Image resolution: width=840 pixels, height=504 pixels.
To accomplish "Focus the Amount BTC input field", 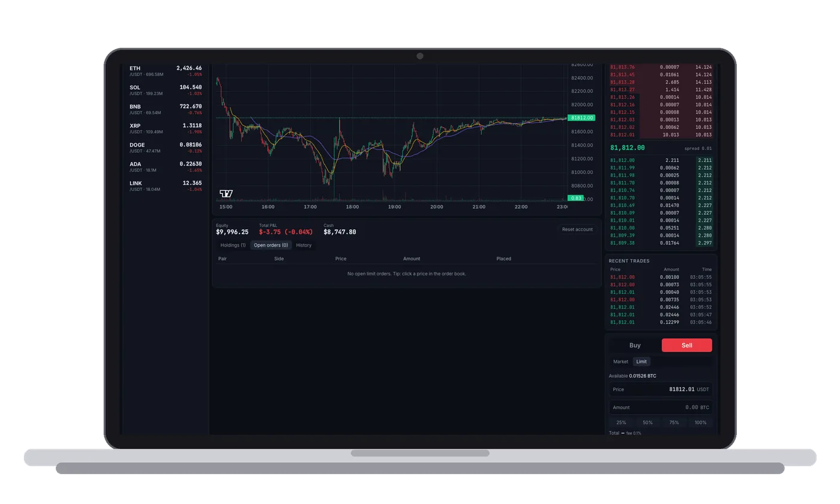I will (661, 407).
